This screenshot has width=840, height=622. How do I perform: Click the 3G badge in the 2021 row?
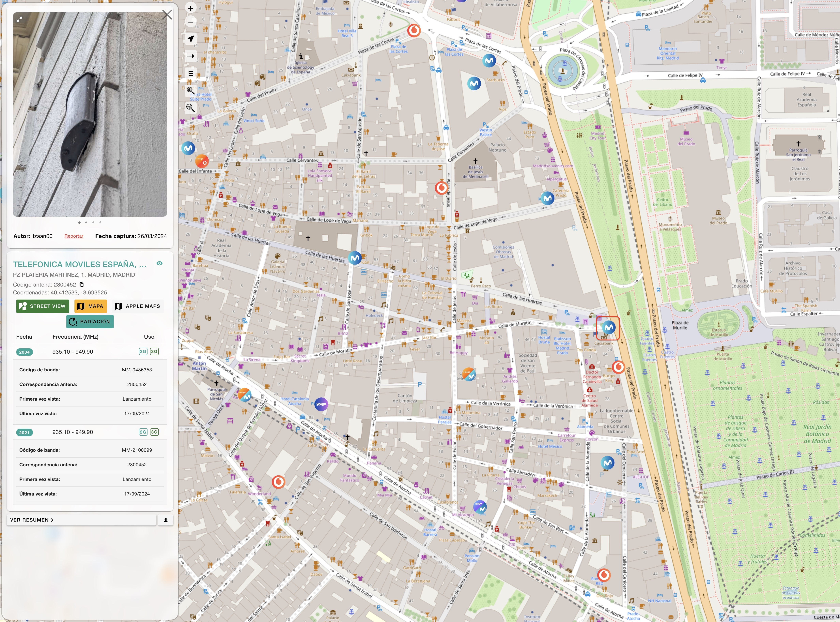(x=154, y=432)
